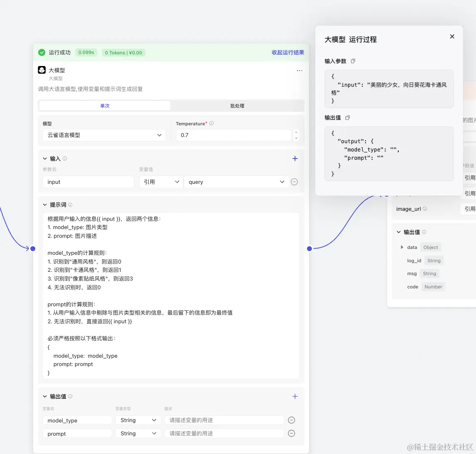Image resolution: width=476 pixels, height=454 pixels.
Task: Collapse the 提示词 section
Action: click(45, 205)
